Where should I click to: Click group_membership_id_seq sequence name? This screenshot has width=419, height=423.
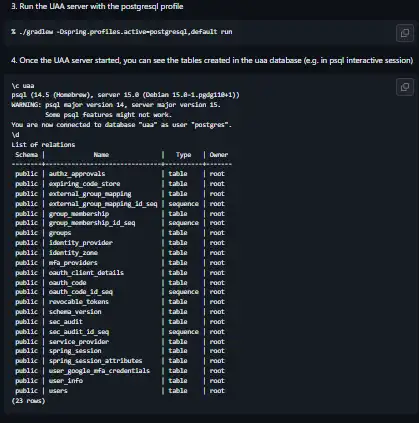(92, 223)
